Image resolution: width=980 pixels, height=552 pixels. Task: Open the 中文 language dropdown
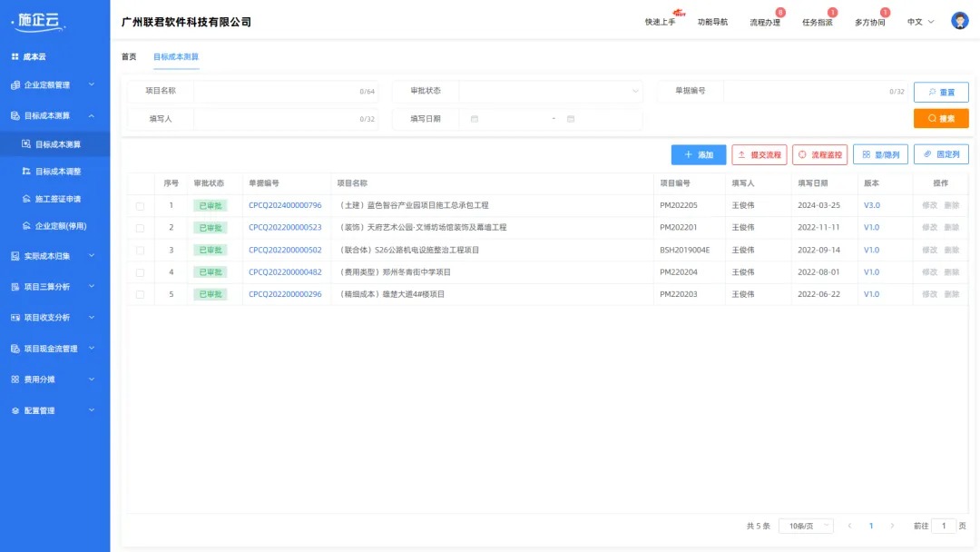pyautogui.click(x=919, y=22)
